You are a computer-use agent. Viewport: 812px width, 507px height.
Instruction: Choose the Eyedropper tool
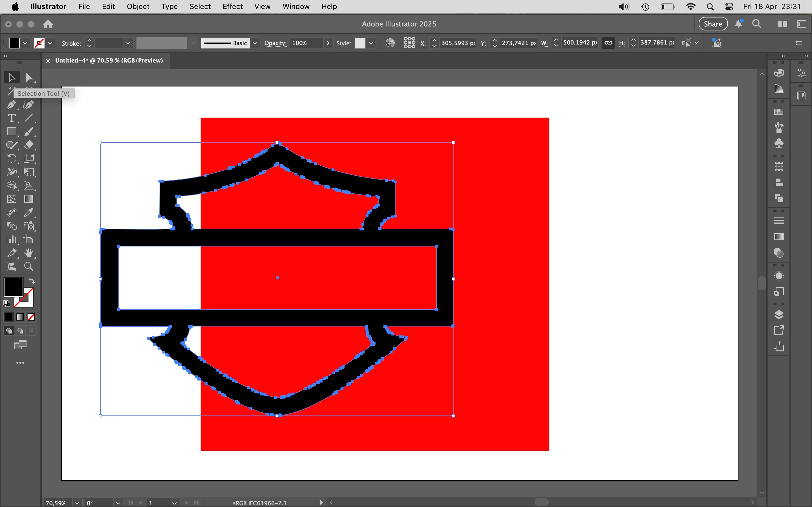tap(29, 213)
